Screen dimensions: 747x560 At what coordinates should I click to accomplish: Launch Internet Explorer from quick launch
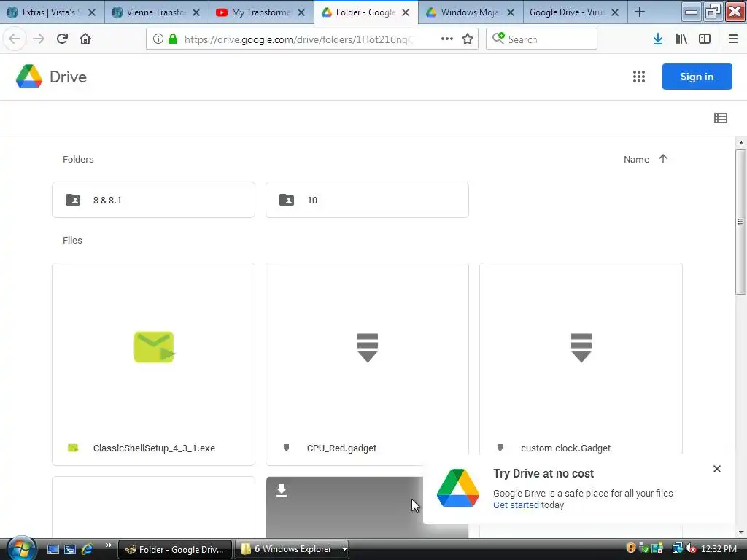coord(87,549)
